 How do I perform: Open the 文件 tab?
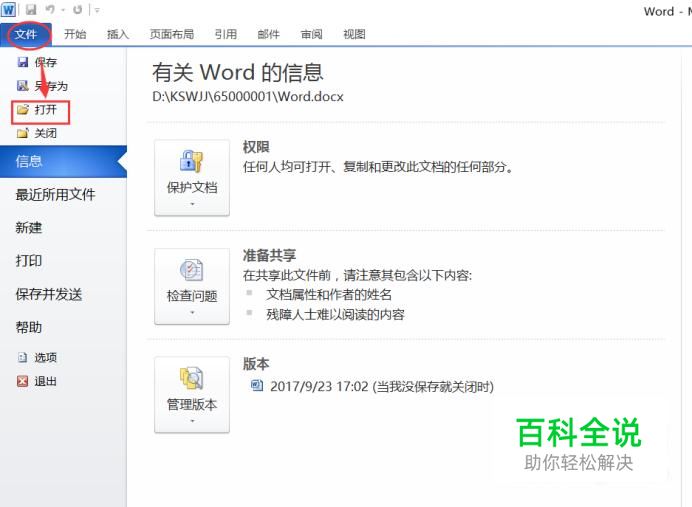26,34
